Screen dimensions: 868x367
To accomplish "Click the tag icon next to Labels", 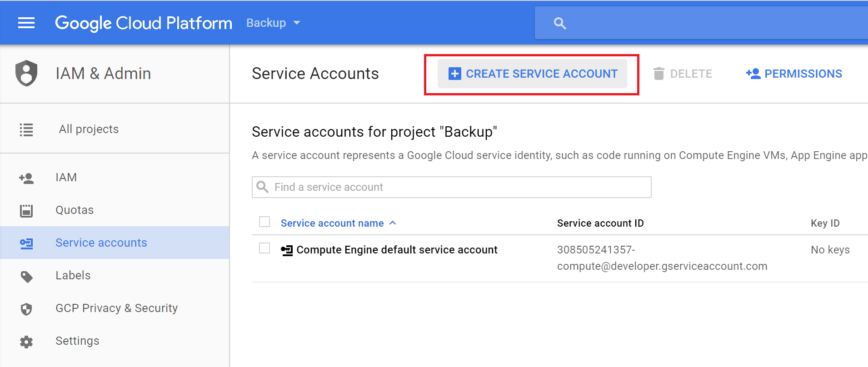I will tap(26, 277).
